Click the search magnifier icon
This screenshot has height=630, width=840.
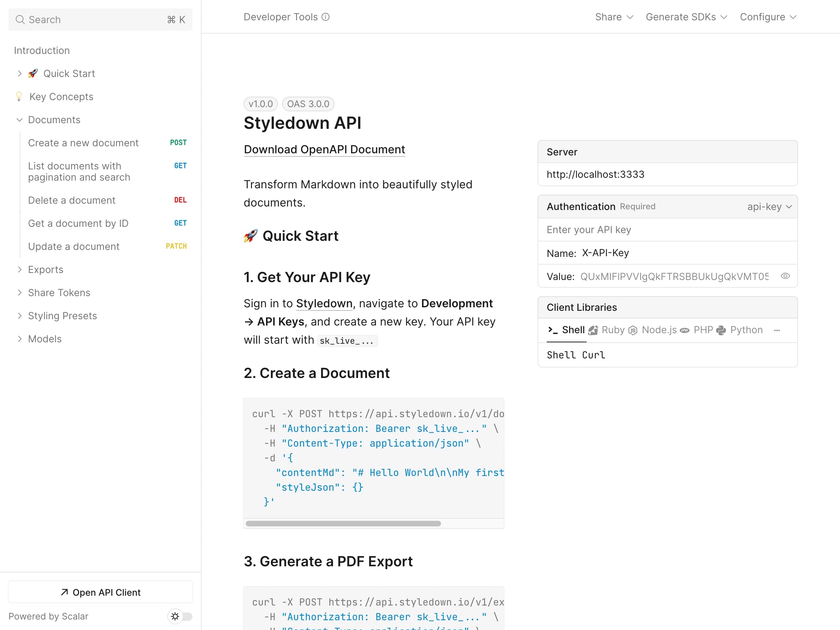21,19
